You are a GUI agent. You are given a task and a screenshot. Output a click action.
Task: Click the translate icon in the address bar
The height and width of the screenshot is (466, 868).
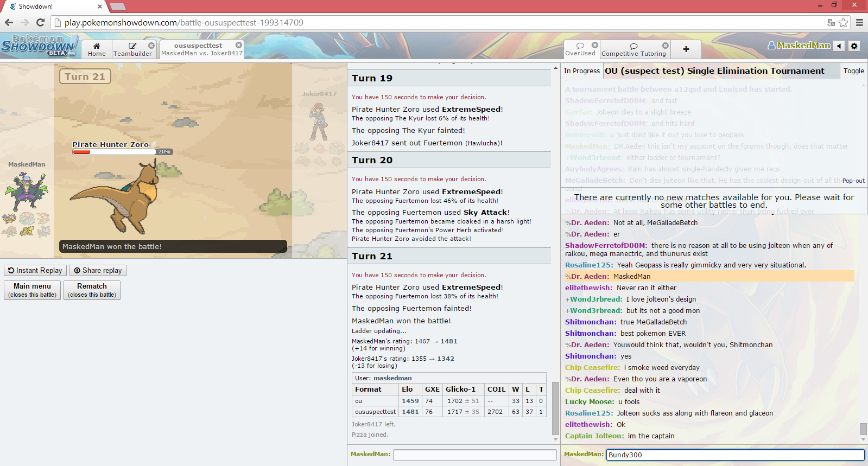click(x=831, y=22)
